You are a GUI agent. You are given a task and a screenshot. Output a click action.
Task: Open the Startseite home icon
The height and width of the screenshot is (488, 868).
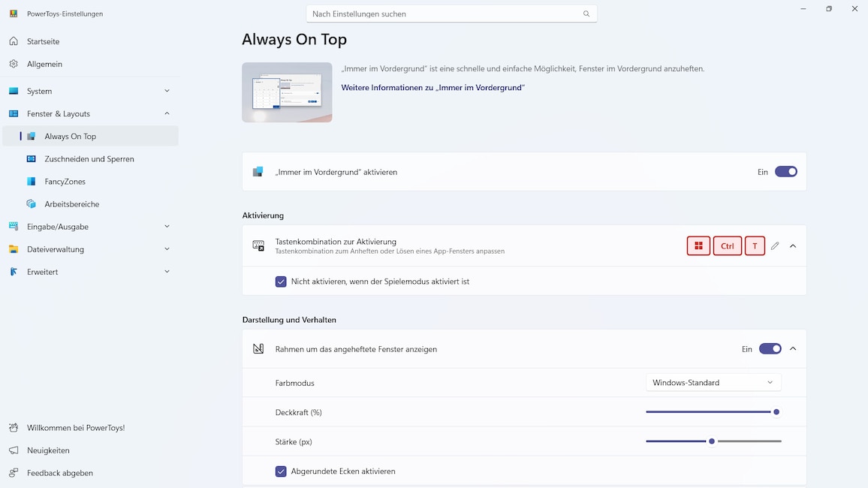click(x=14, y=41)
